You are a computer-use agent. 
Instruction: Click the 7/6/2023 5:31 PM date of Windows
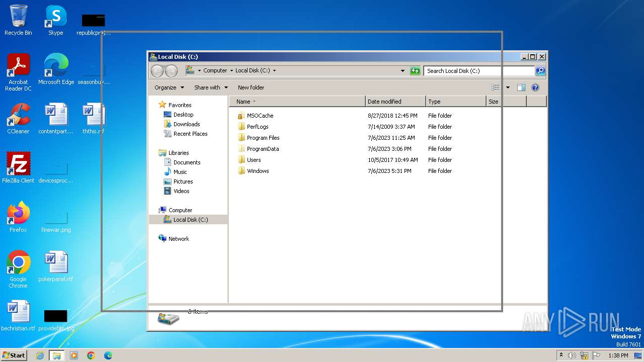point(389,171)
